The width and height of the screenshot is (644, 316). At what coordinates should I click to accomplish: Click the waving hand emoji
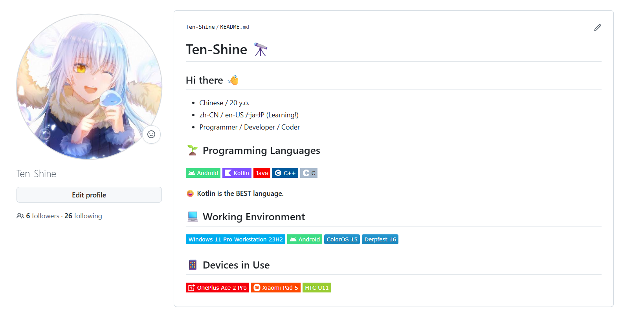pos(233,80)
